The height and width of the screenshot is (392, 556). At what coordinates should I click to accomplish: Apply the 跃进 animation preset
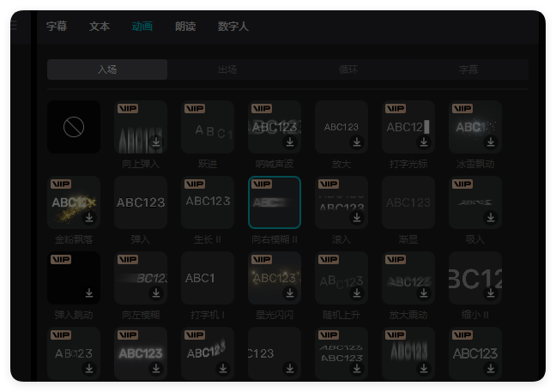click(208, 127)
